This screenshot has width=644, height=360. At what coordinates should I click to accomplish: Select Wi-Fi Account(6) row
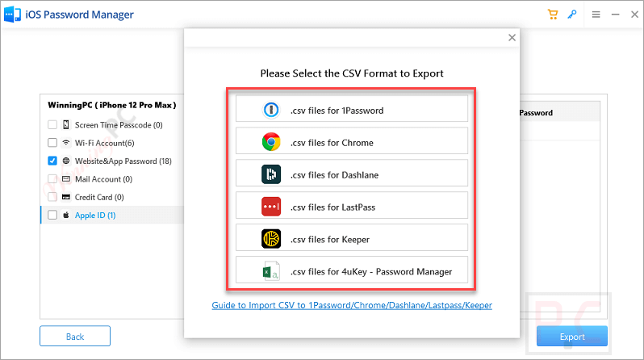click(x=112, y=143)
